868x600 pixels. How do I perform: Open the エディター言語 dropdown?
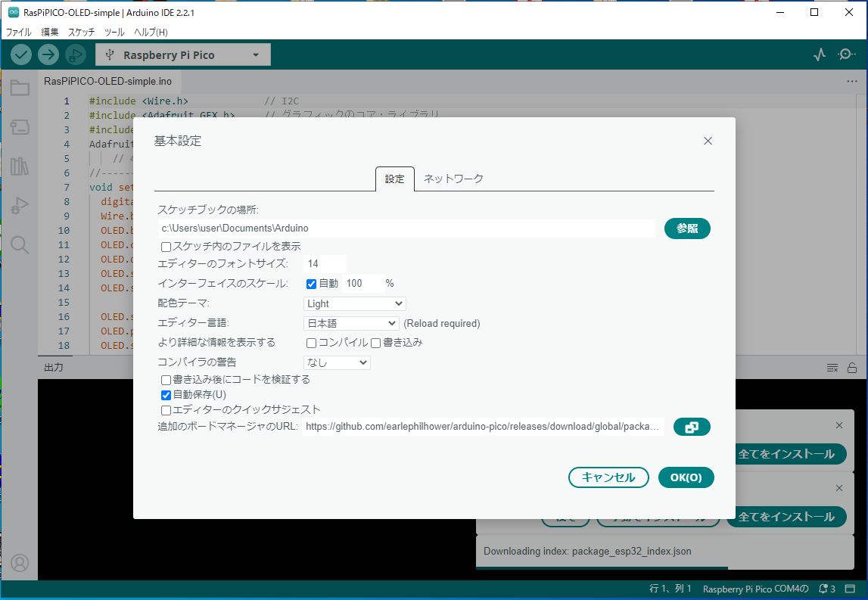(351, 322)
